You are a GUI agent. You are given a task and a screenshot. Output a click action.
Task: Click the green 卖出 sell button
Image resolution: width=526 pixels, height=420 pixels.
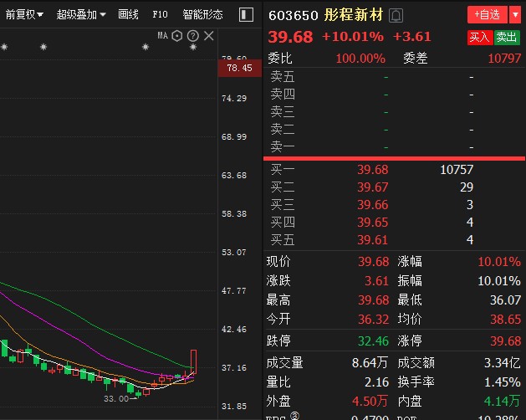507,38
